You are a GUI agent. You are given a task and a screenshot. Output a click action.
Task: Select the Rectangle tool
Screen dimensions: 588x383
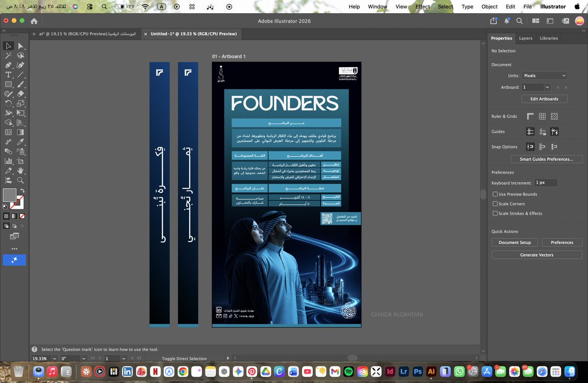coord(8,84)
